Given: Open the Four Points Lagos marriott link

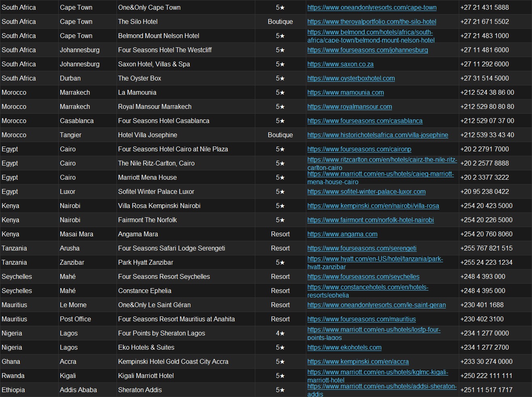Looking at the screenshot, I should point(374,333).
